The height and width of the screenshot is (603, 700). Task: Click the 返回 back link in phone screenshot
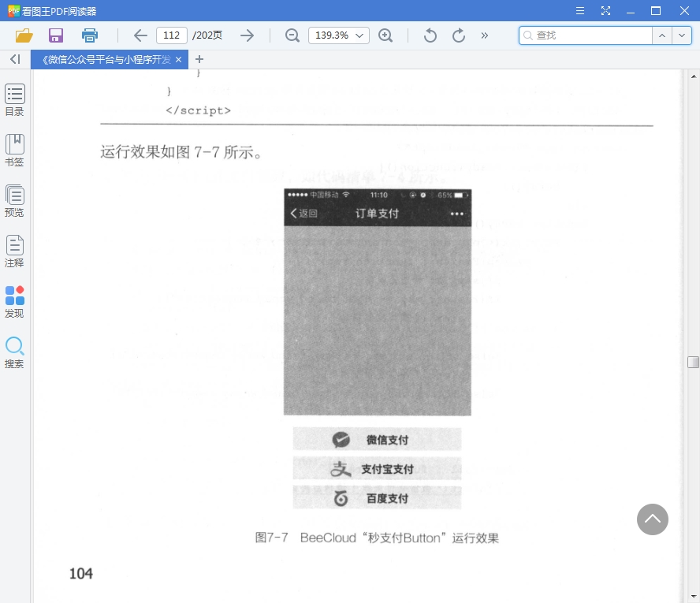304,214
